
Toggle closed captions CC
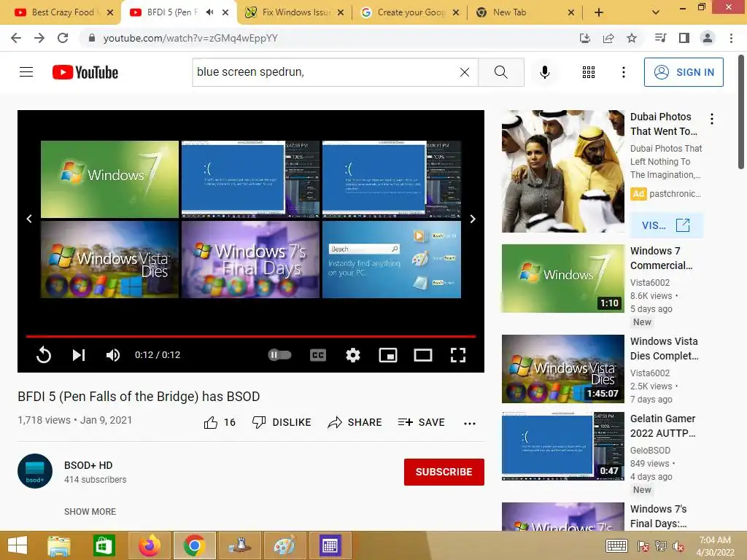pyautogui.click(x=318, y=355)
